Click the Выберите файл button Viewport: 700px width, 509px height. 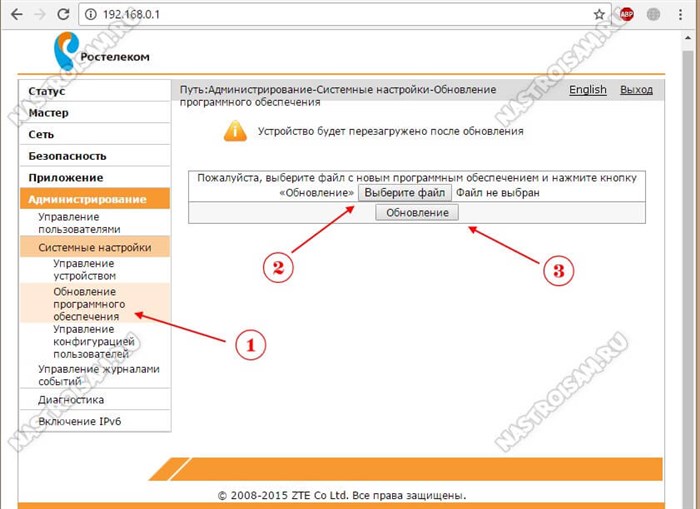click(404, 192)
